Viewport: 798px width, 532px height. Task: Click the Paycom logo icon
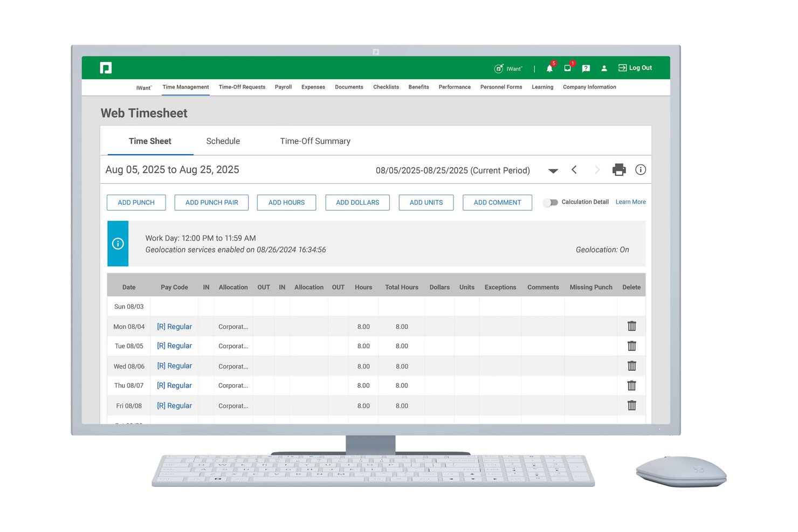pyautogui.click(x=106, y=68)
